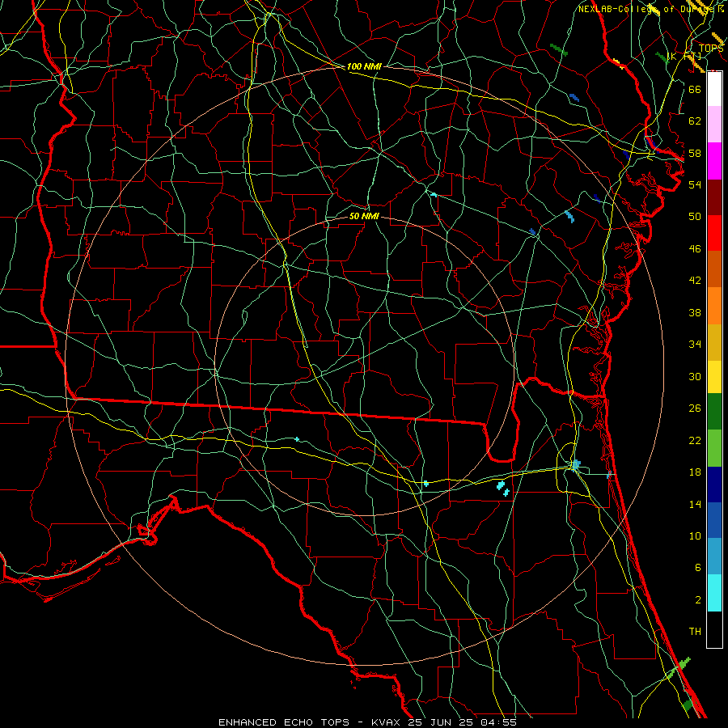This screenshot has width=728, height=728.
Task: Click the legend value '14'
Action: [x=695, y=504]
